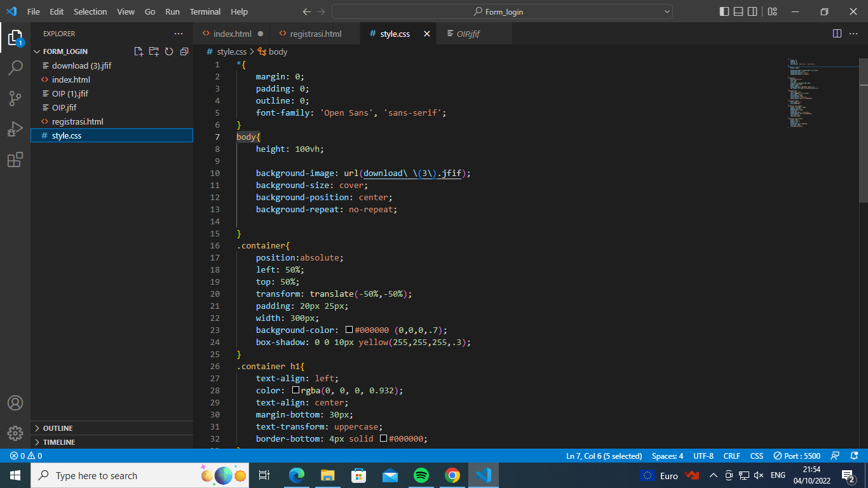Toggle the bottom panel visibility
868x488 pixels.
tap(738, 11)
